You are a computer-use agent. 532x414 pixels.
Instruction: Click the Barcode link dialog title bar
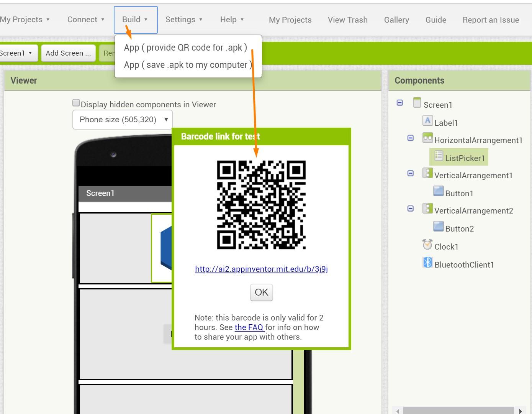coord(261,136)
